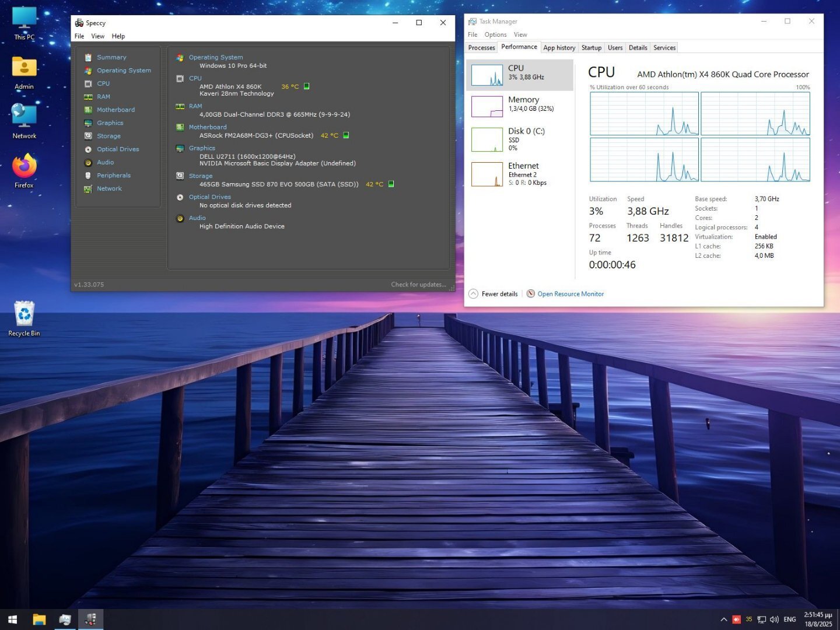Open Task Manager Options menu
This screenshot has width=840, height=630.
click(x=495, y=35)
